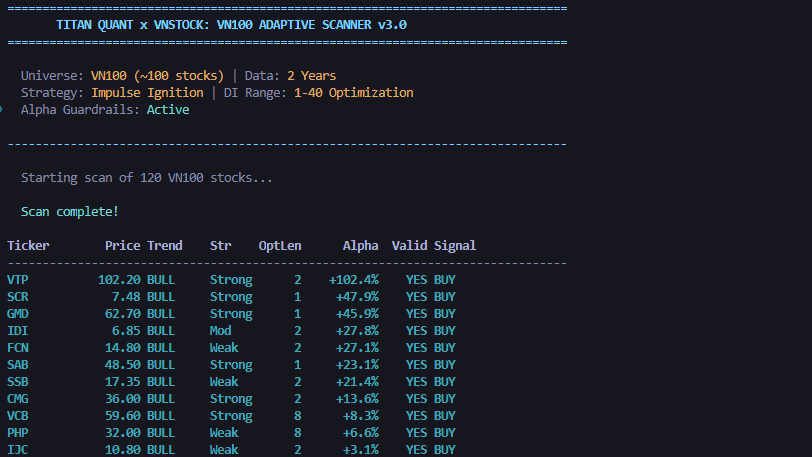Click "Weak" strength in the PHP row
This screenshot has height=457, width=812.
(224, 433)
